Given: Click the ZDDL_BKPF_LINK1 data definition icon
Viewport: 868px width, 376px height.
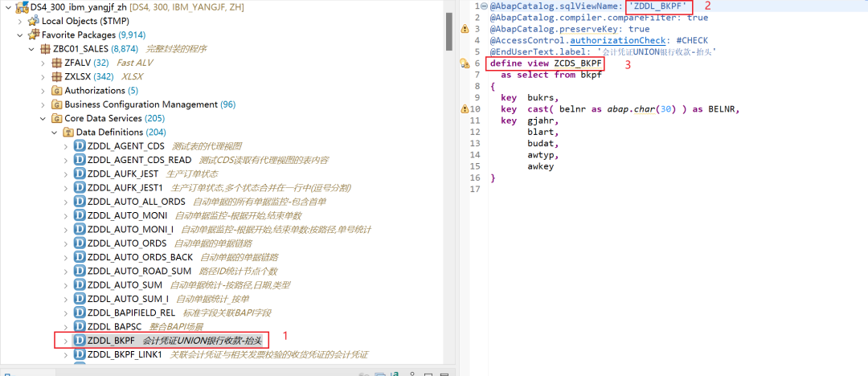Looking at the screenshot, I should click(x=79, y=354).
